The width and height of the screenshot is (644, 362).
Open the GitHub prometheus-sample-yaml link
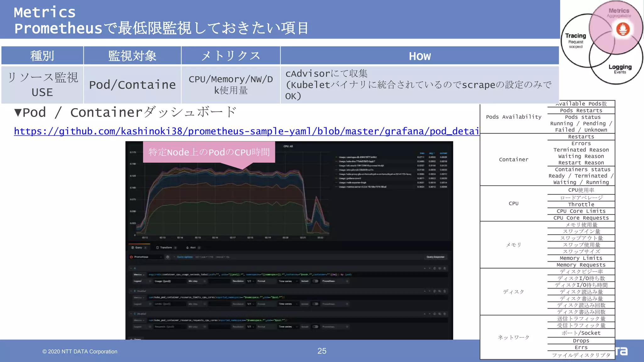[x=247, y=131]
